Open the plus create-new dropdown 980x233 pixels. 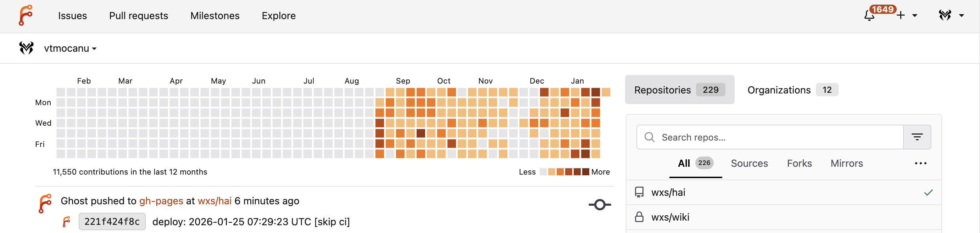[x=907, y=16]
